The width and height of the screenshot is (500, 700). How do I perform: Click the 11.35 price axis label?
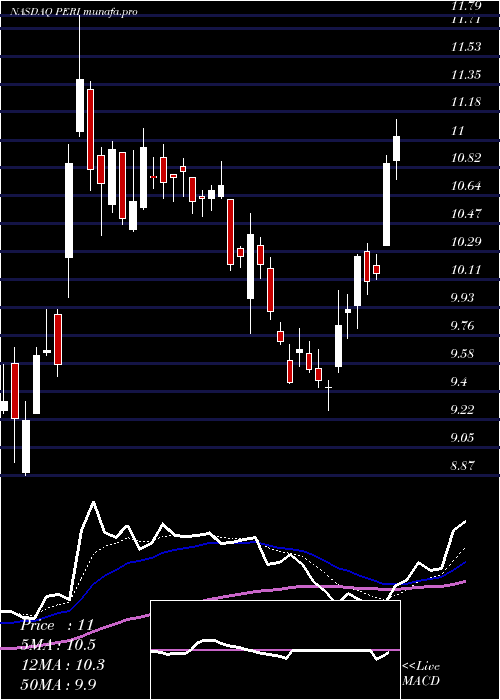(466, 75)
